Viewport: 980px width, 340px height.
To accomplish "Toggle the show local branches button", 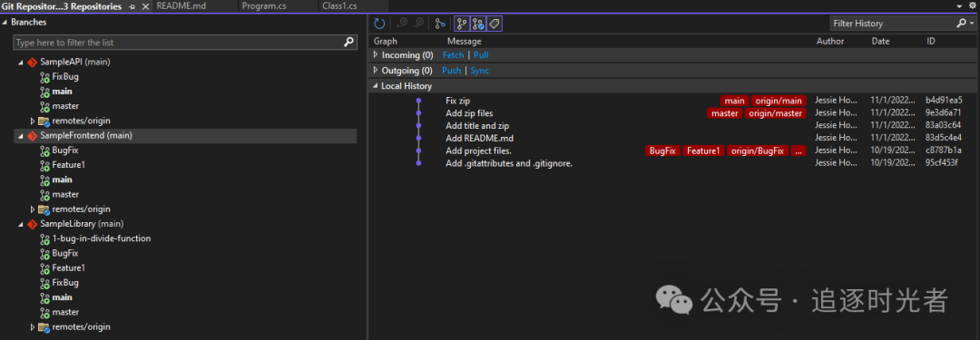I will [461, 24].
